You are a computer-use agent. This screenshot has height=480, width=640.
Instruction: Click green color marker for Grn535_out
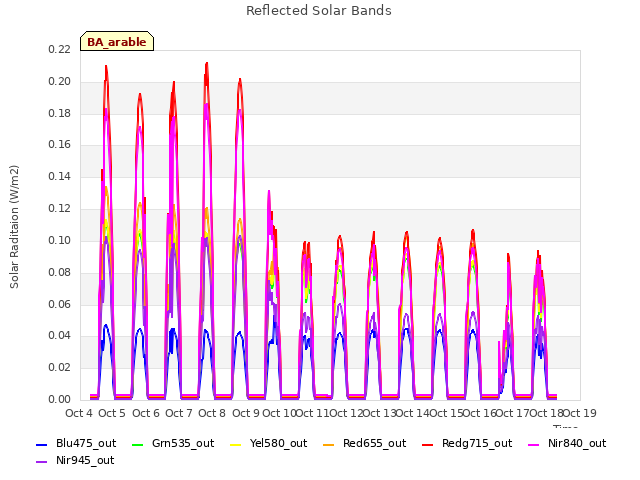click(x=138, y=444)
